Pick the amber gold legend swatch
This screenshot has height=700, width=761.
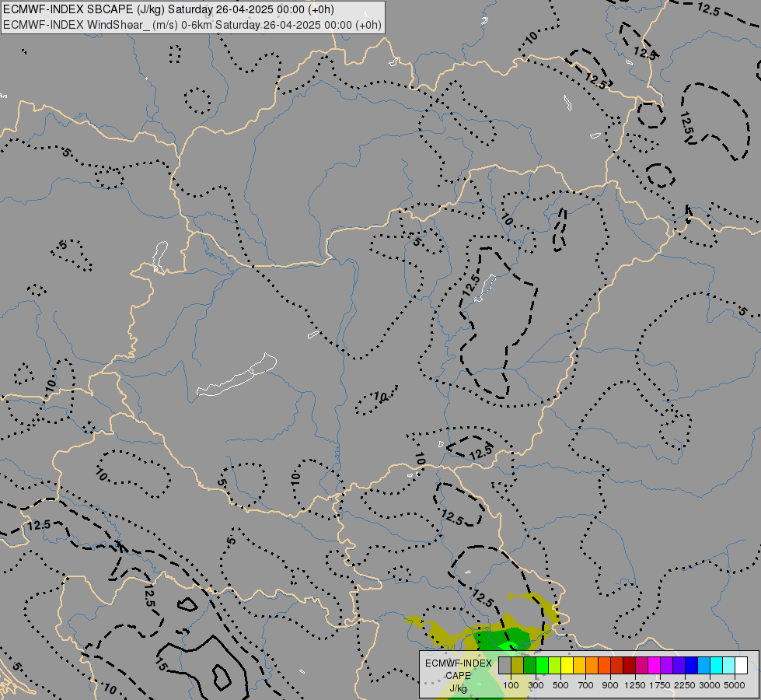(x=579, y=666)
